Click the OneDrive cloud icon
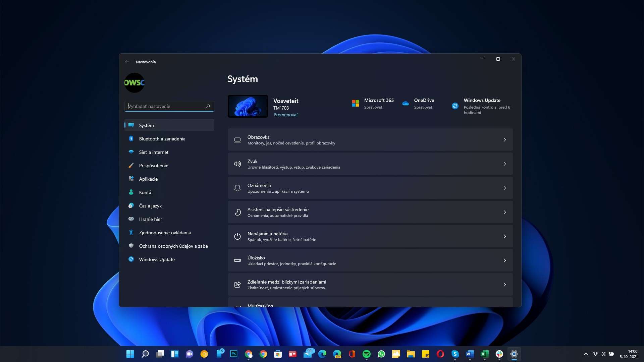The width and height of the screenshot is (644, 362). click(406, 104)
